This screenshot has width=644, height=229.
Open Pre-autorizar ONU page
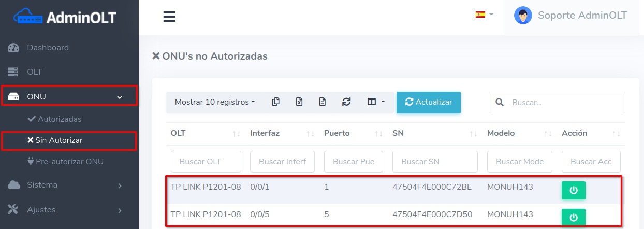(69, 162)
